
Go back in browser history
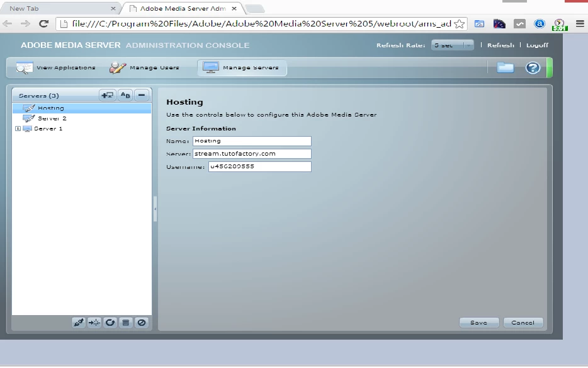[x=7, y=24]
